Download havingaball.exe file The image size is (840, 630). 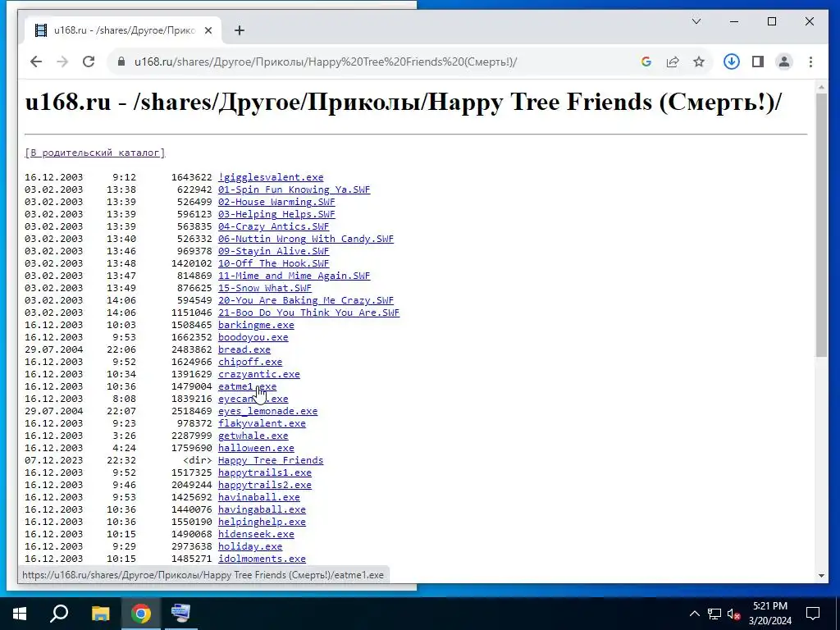click(x=262, y=510)
